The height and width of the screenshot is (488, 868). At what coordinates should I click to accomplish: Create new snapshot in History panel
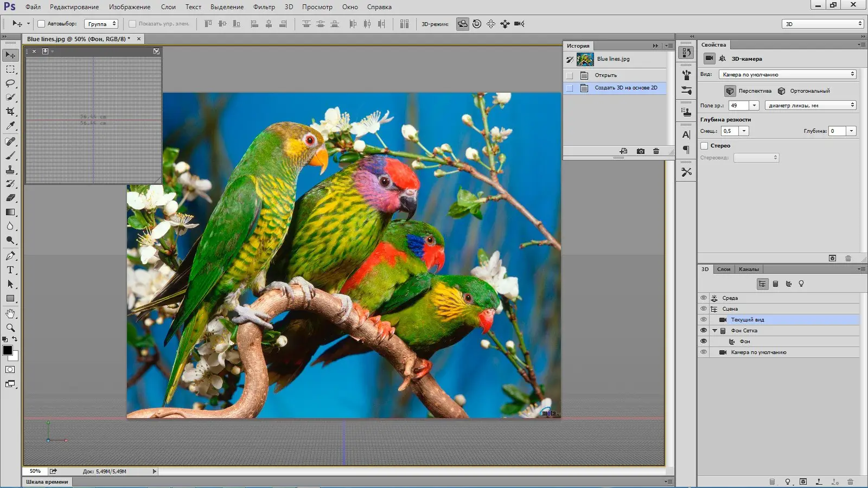pyautogui.click(x=641, y=151)
